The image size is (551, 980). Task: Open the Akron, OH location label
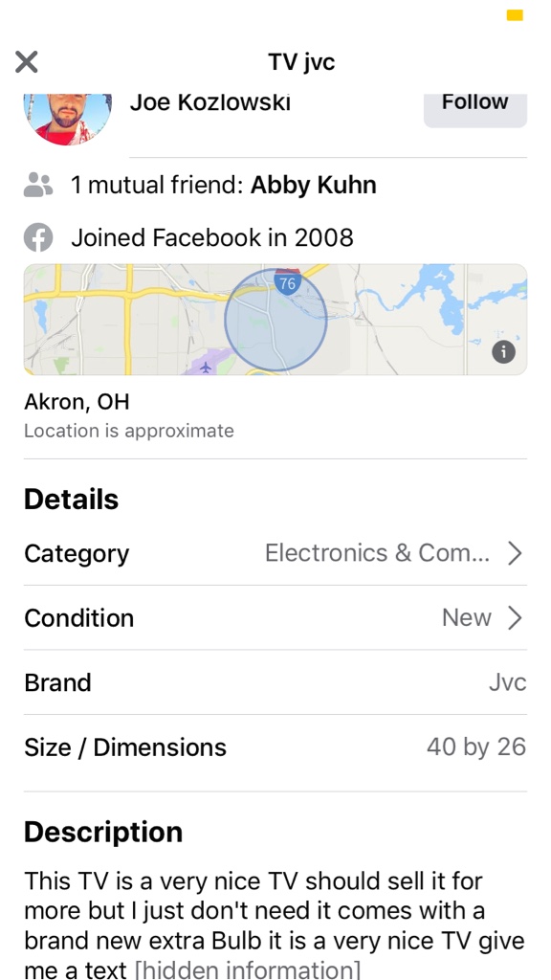click(77, 402)
